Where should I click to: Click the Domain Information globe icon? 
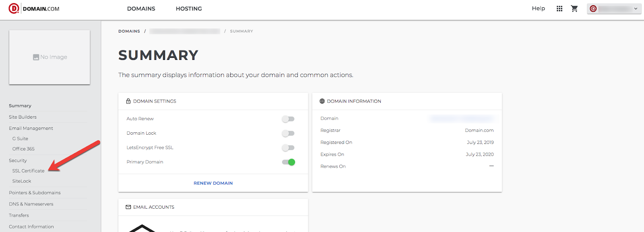[x=322, y=101]
